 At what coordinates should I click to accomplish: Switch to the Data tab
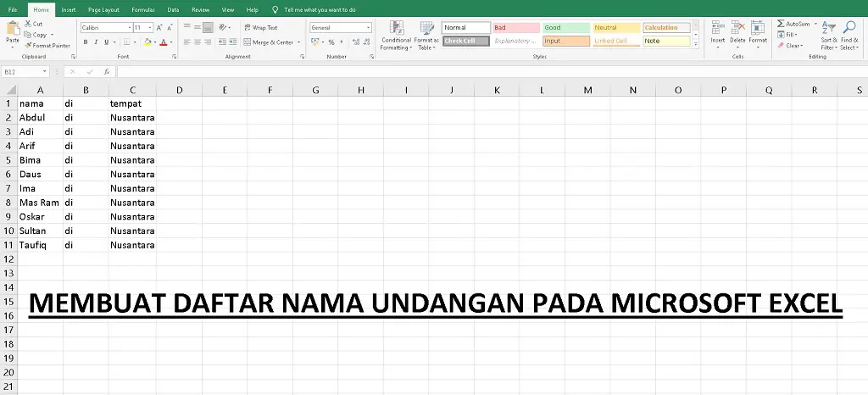click(173, 10)
